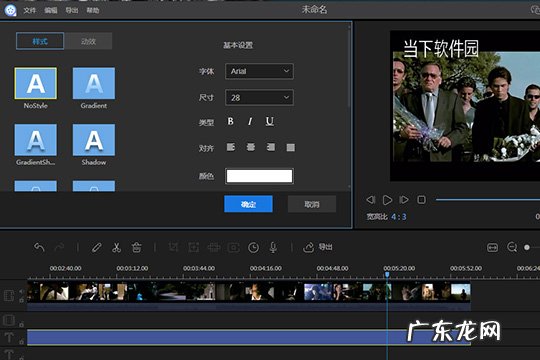Open the 导出 menu in the menu bar

point(72,10)
